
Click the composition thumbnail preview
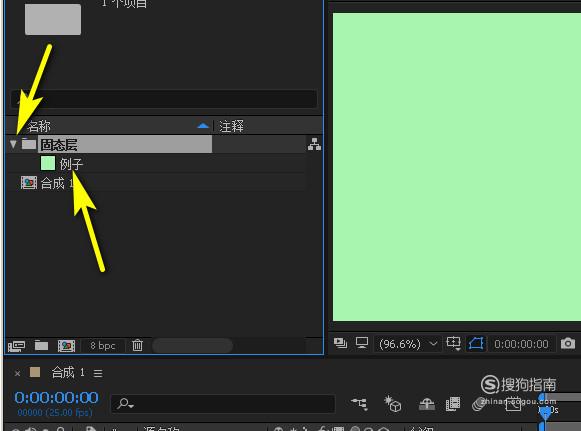pyautogui.click(x=53, y=19)
